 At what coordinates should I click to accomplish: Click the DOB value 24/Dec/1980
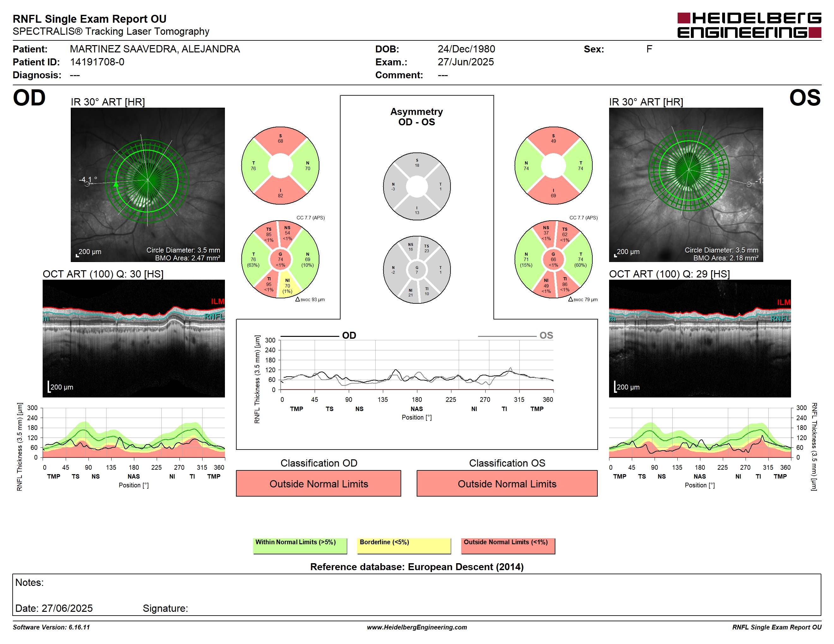[466, 49]
